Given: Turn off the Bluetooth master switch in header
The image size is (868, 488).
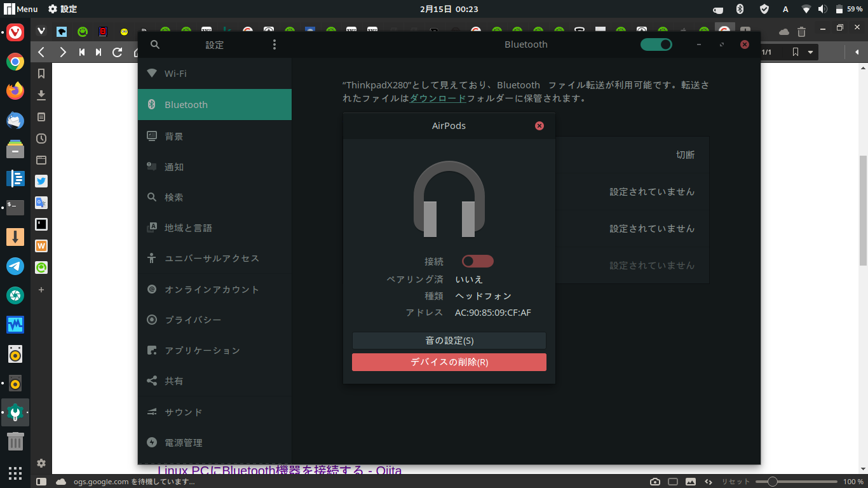Looking at the screenshot, I should coord(656,44).
